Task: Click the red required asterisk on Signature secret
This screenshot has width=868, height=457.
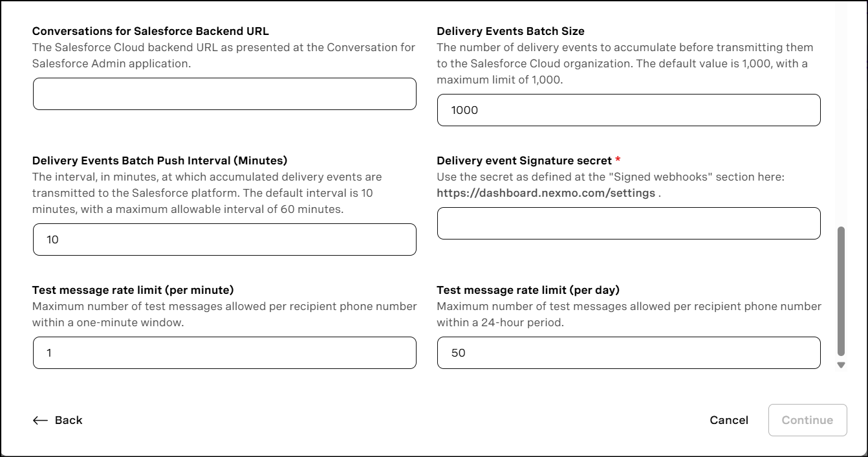Action: (x=618, y=160)
